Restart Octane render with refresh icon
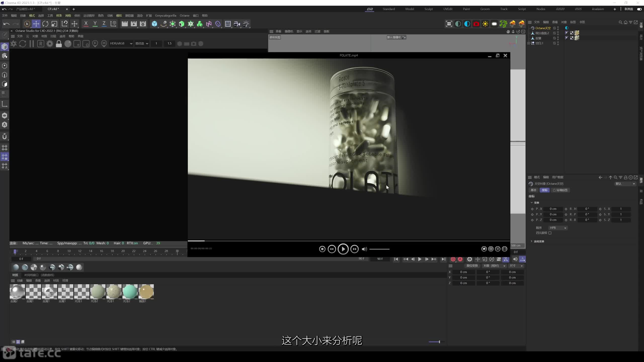 pyautogui.click(x=23, y=44)
